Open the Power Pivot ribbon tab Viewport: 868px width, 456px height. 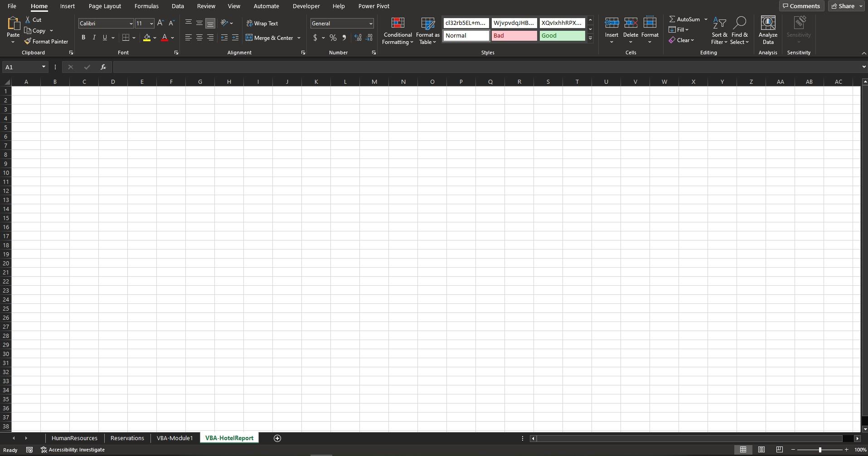tap(374, 6)
